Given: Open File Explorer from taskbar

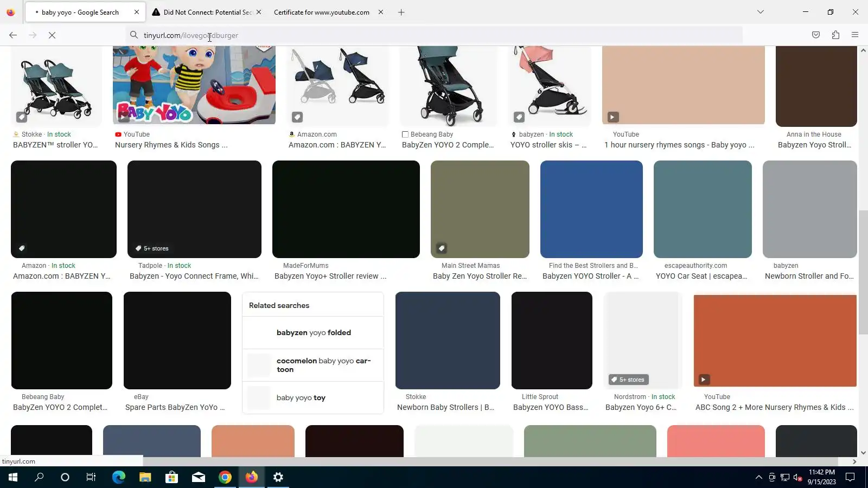Looking at the screenshot, I should (145, 477).
